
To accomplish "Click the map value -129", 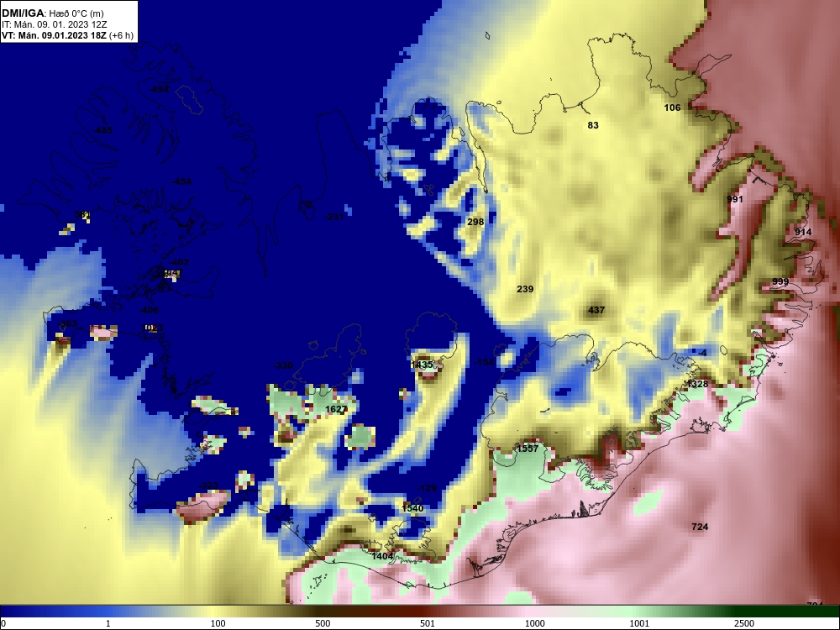I will pos(427,489).
